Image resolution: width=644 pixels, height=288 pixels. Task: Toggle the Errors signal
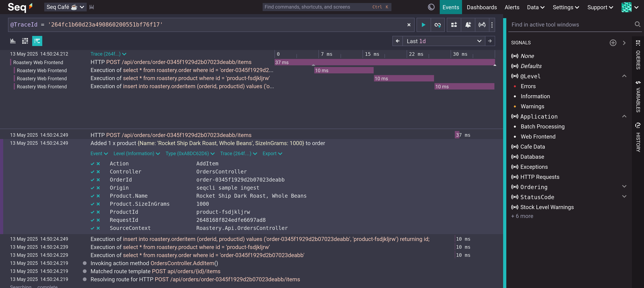coord(528,86)
